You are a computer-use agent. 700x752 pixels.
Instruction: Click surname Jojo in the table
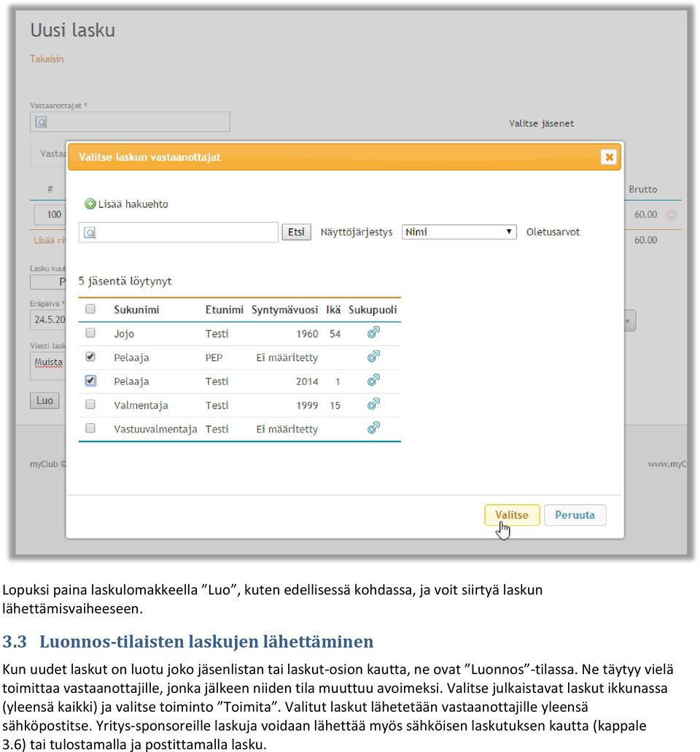124,334
